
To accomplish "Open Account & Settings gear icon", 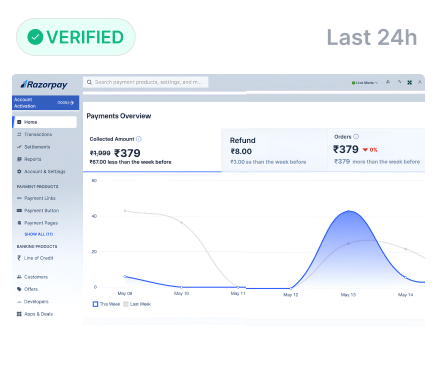I will 19,171.
